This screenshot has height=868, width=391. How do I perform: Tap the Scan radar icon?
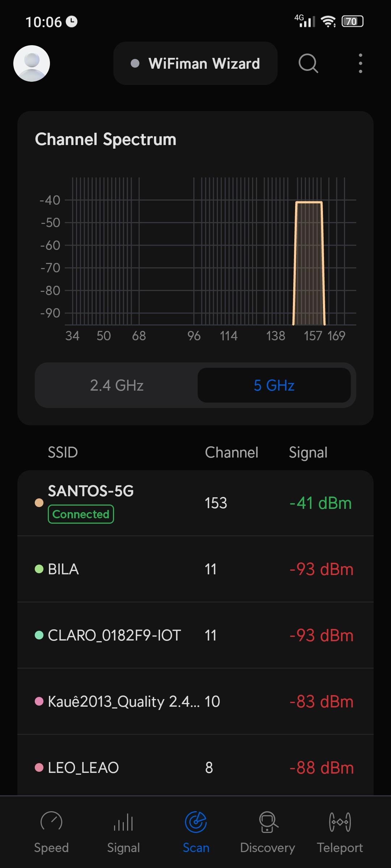point(196,822)
